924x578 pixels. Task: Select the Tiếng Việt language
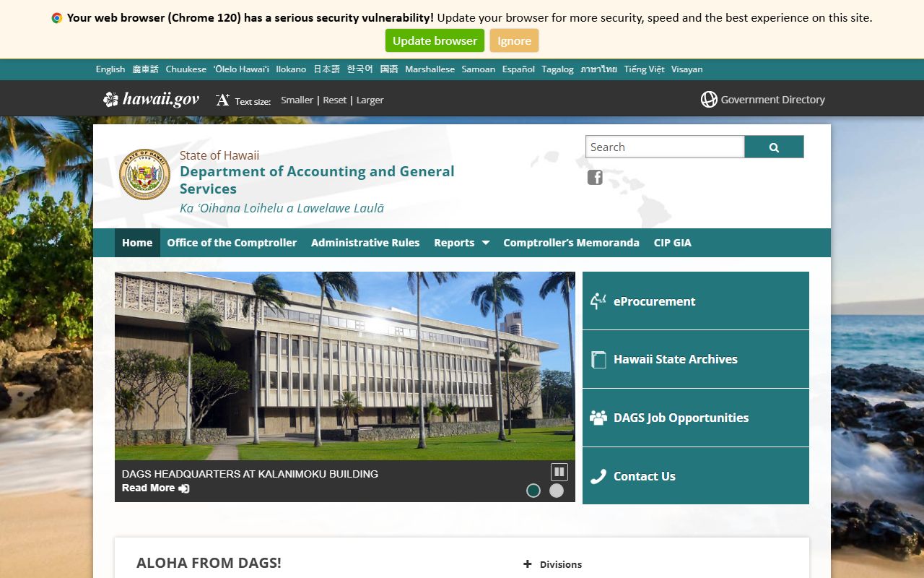tap(645, 69)
